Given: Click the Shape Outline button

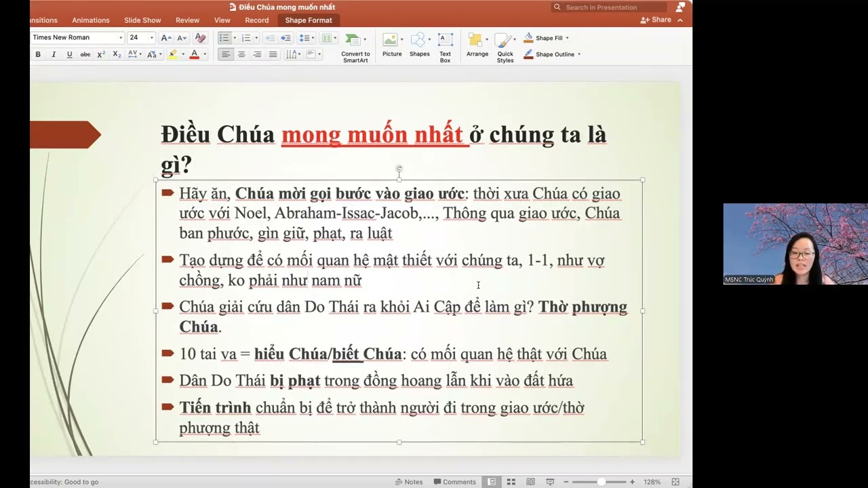Looking at the screenshot, I should pyautogui.click(x=549, y=54).
